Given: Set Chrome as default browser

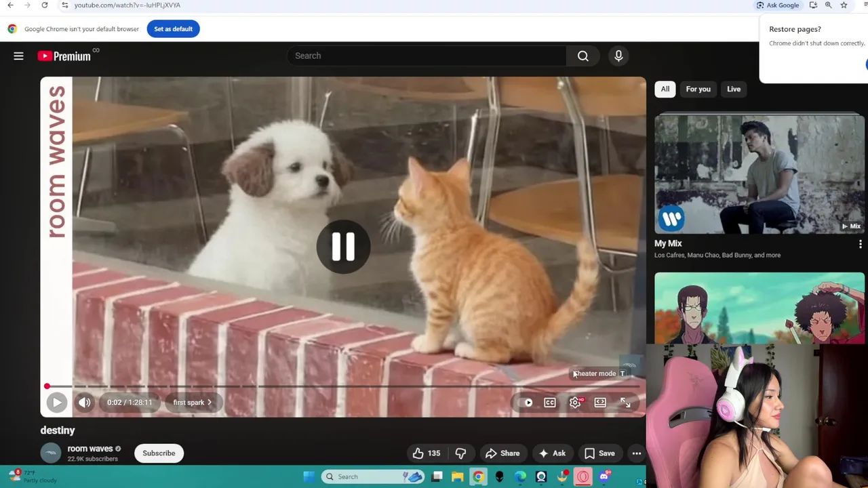Looking at the screenshot, I should coord(173,28).
